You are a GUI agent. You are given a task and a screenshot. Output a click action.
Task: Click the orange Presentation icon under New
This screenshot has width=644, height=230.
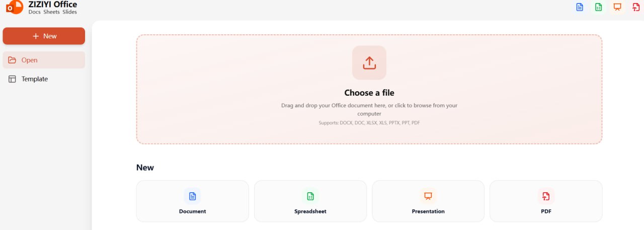(x=428, y=196)
